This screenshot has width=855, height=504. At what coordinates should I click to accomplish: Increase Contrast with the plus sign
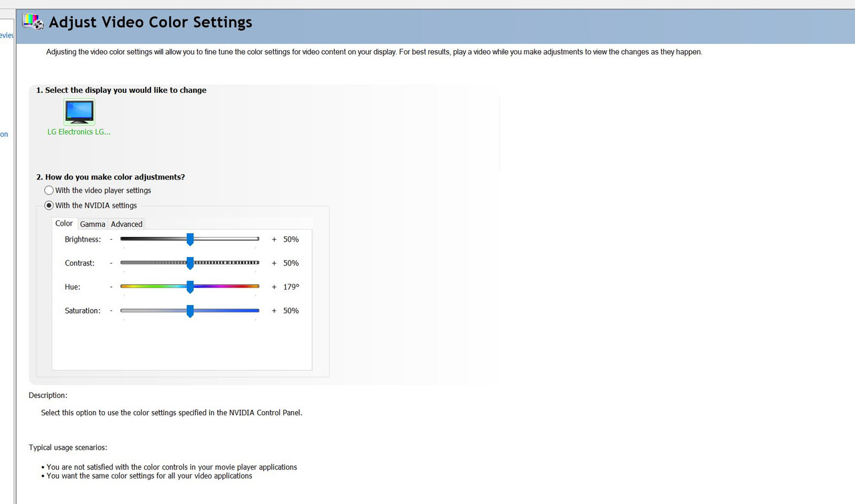click(x=274, y=263)
